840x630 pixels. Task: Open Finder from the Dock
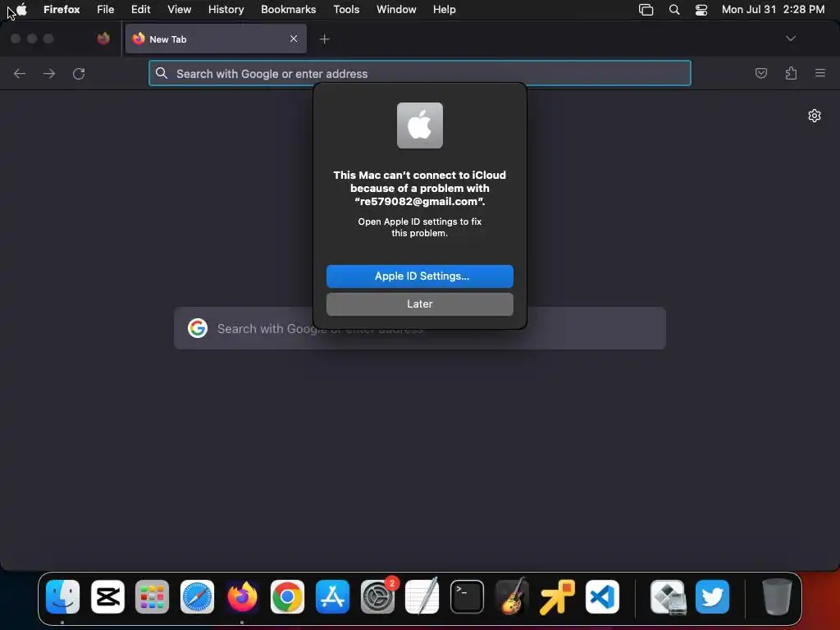[x=62, y=596]
